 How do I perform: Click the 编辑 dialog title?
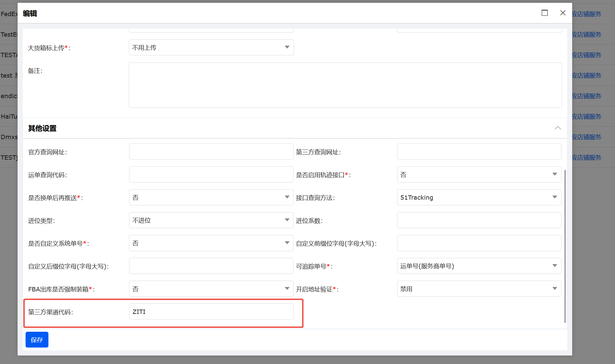[x=30, y=13]
